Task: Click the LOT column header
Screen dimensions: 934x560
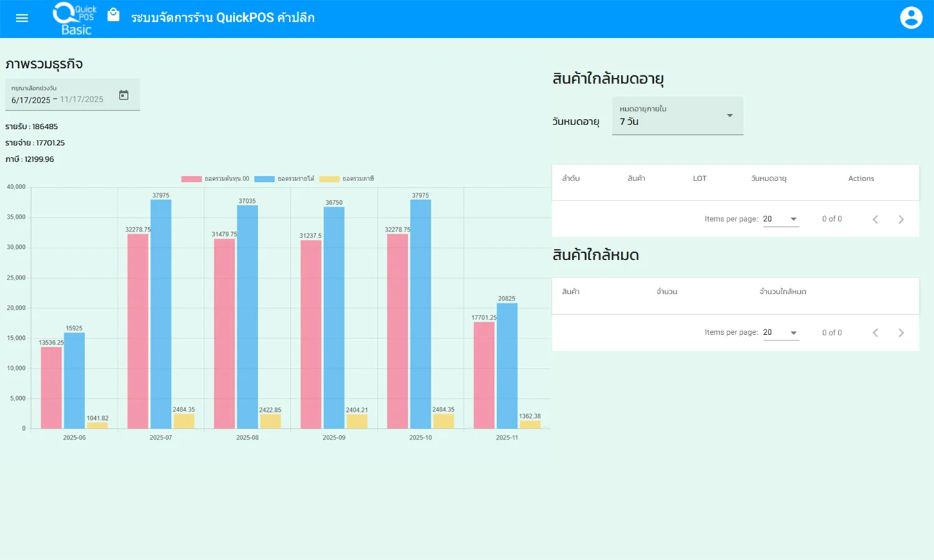Action: click(699, 178)
